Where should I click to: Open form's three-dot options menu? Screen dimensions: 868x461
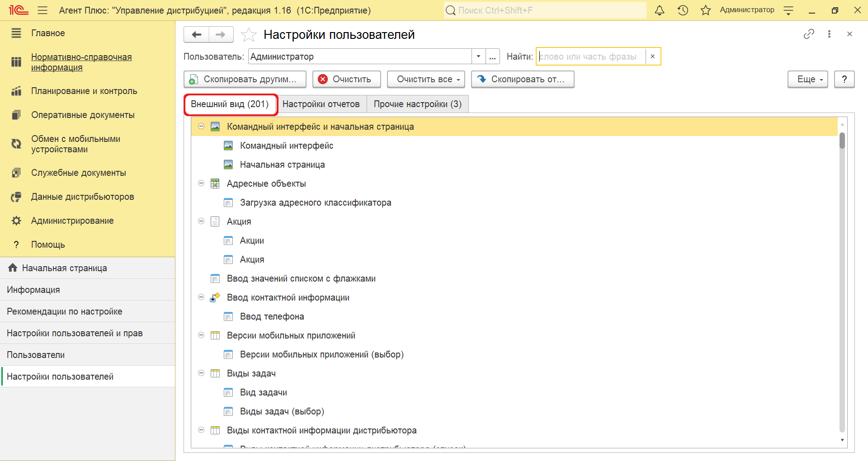coord(829,34)
